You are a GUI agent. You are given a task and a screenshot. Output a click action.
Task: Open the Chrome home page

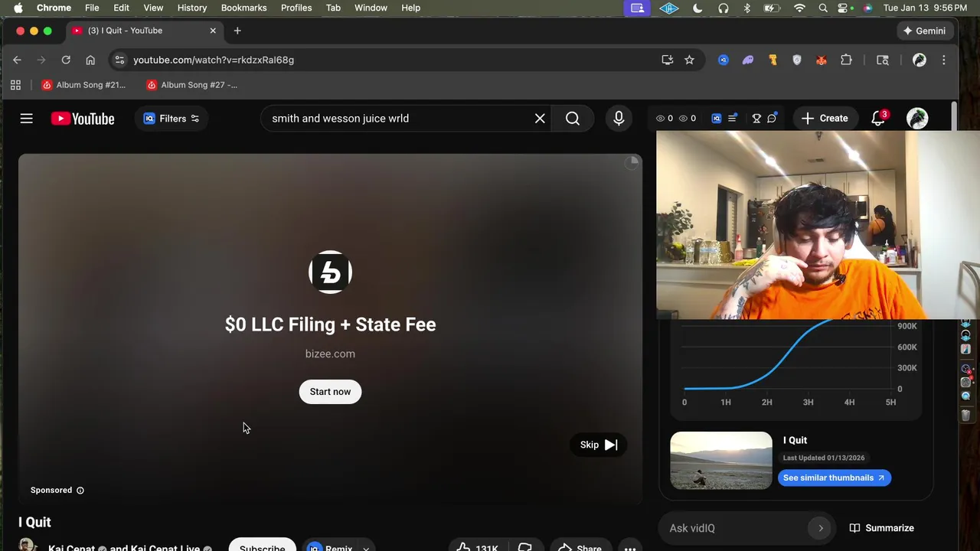pos(90,60)
